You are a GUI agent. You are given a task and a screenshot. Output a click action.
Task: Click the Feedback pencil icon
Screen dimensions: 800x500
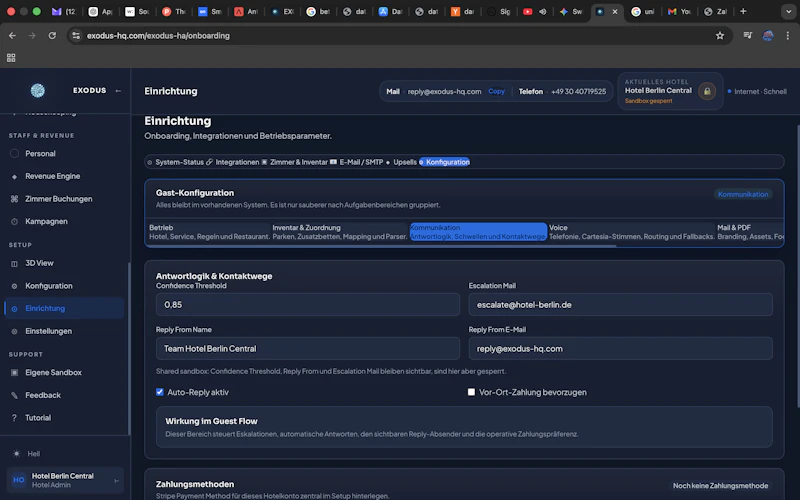click(14, 395)
